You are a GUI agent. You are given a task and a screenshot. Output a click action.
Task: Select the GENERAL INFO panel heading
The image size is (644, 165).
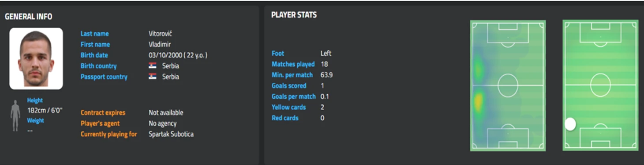point(29,17)
